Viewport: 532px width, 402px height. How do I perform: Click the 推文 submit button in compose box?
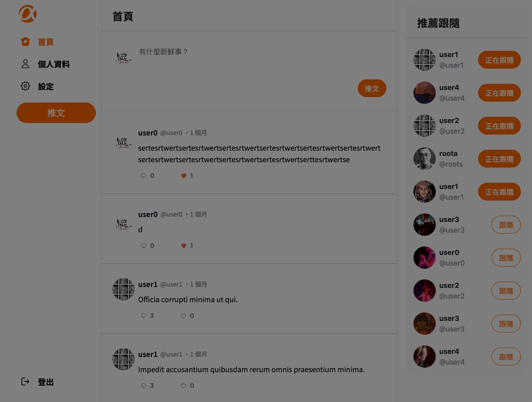click(x=372, y=88)
